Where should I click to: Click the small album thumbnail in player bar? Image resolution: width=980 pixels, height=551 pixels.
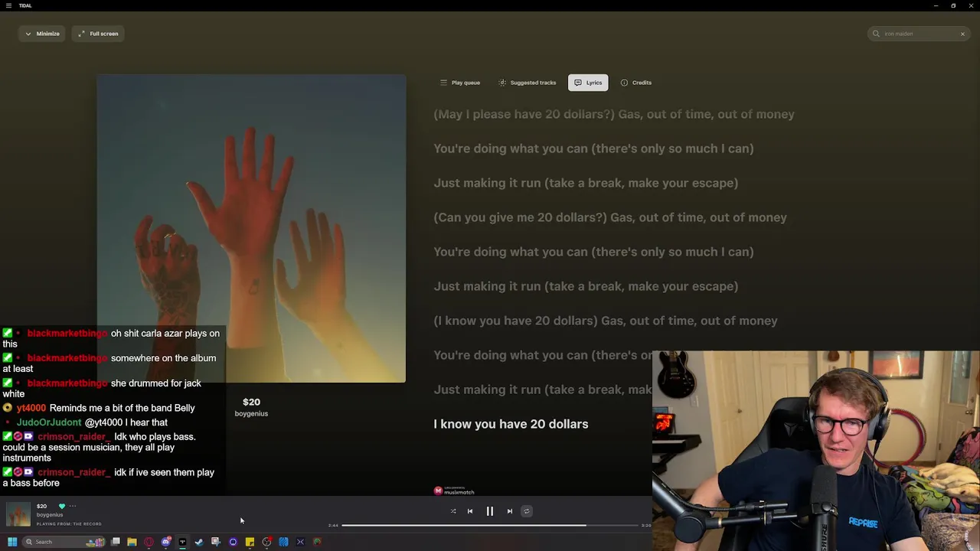(x=18, y=514)
